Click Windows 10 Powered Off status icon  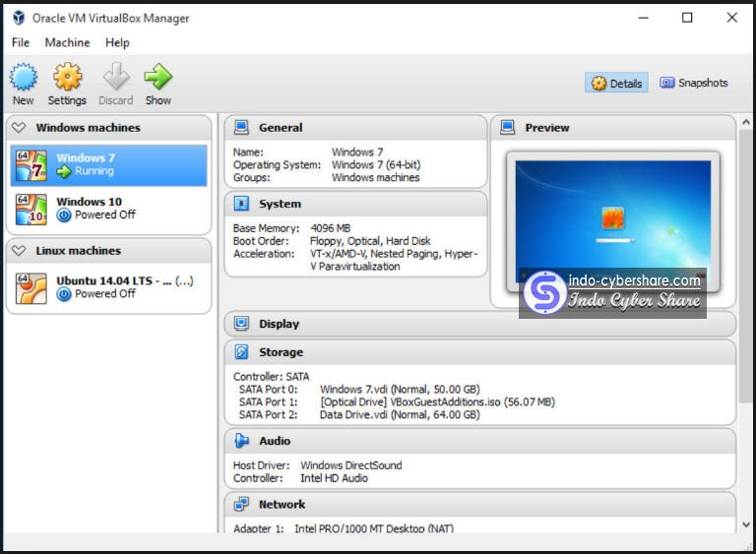click(64, 215)
